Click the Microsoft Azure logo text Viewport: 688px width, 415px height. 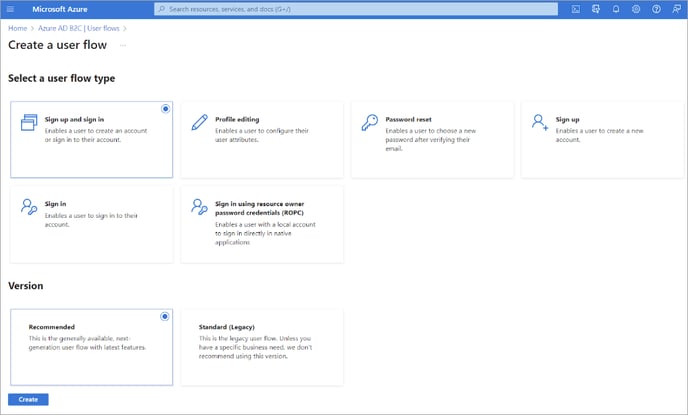60,9
